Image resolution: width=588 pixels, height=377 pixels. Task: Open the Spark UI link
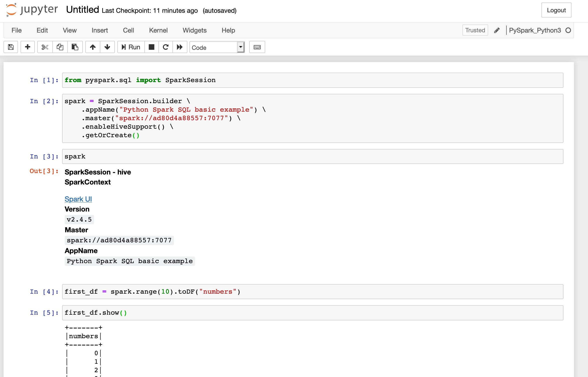coord(78,199)
